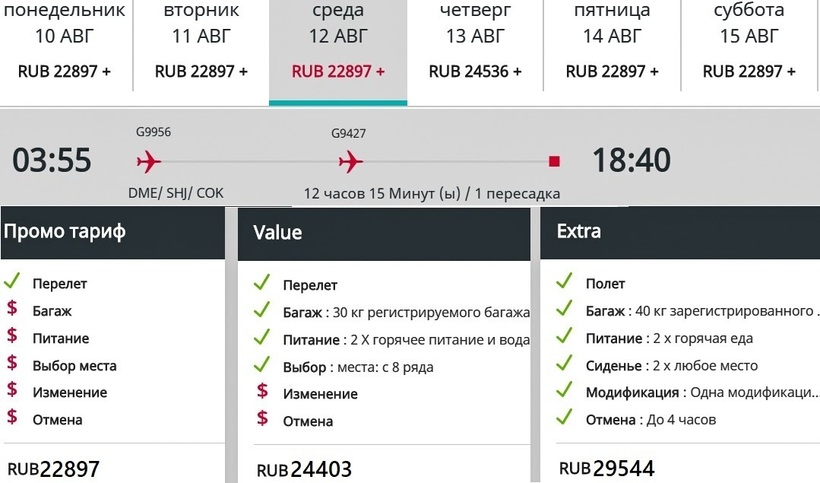Click the RUB 29544 Extra fare price
820x483 pixels.
point(605,468)
